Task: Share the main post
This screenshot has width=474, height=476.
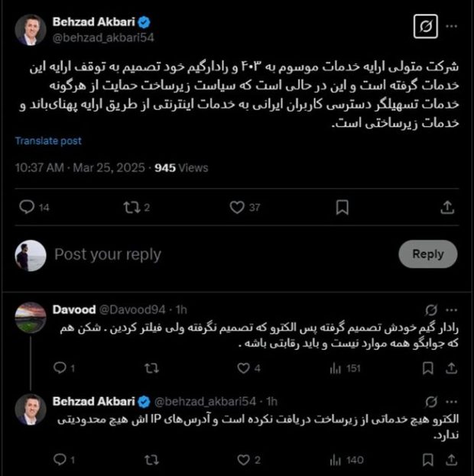Action: pyautogui.click(x=446, y=207)
